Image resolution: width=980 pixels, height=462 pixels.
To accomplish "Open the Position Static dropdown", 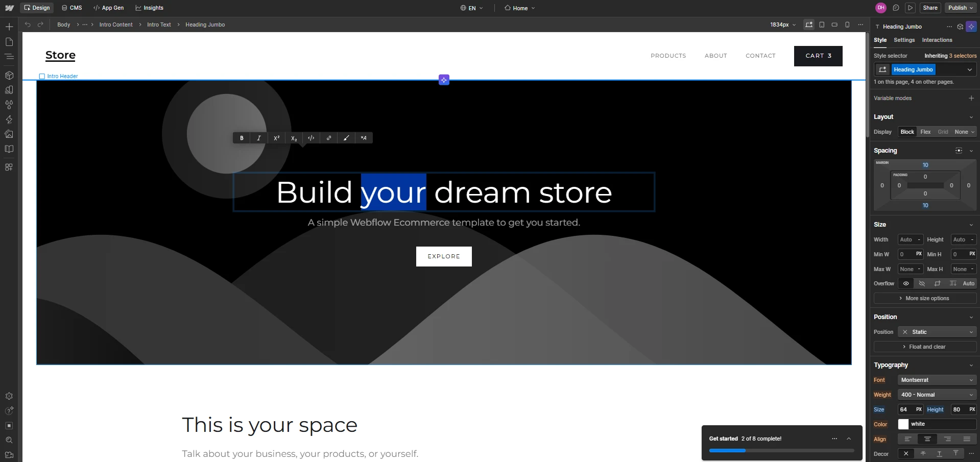I will click(x=937, y=332).
